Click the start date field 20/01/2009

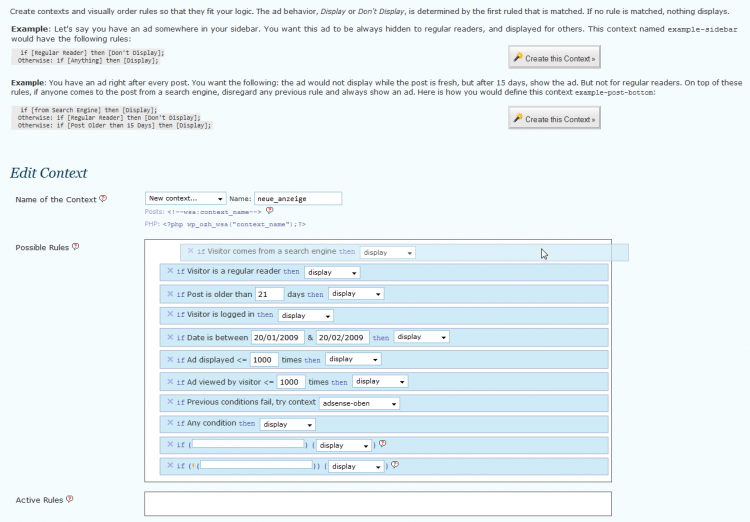point(278,337)
